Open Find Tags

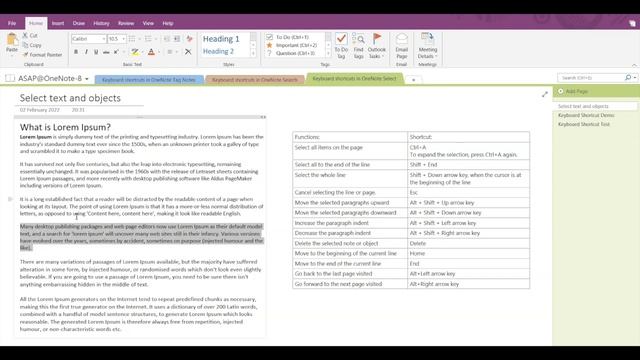pos(358,46)
